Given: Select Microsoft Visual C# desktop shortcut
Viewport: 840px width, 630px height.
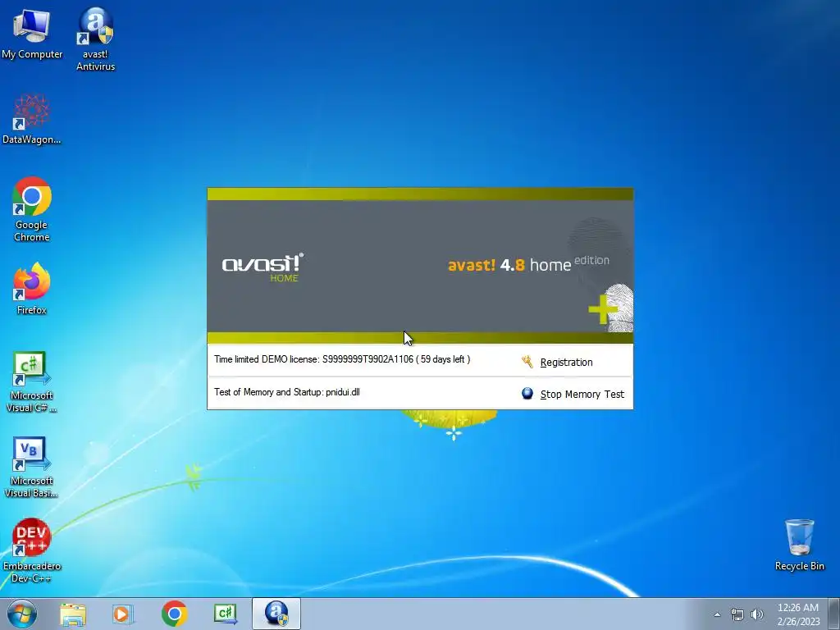Looking at the screenshot, I should [31, 382].
